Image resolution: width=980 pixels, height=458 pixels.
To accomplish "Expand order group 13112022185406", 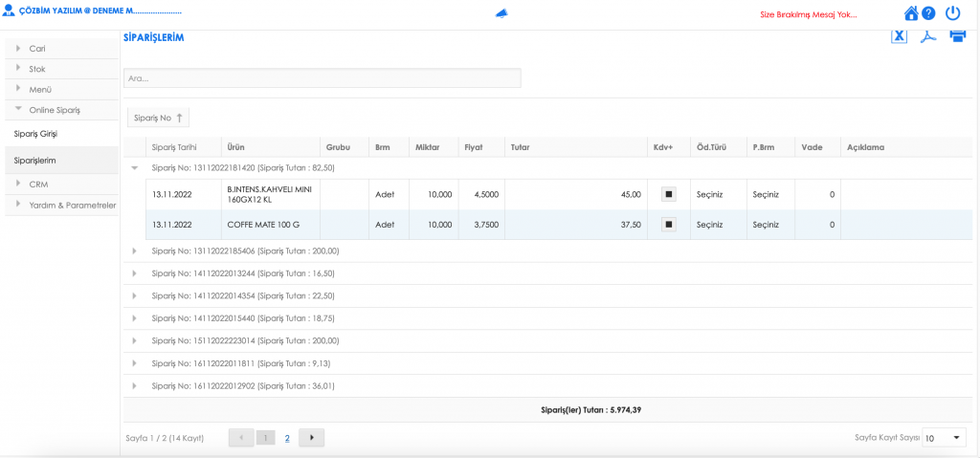I will click(x=135, y=251).
